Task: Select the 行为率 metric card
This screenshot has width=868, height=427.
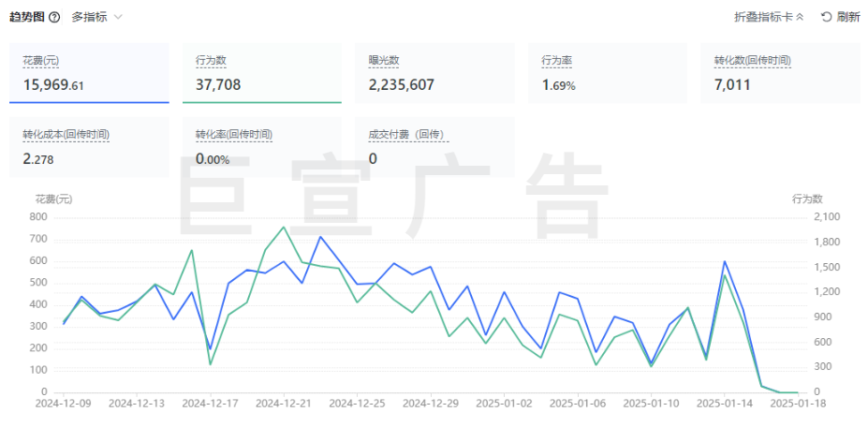Action: pyautogui.click(x=608, y=73)
